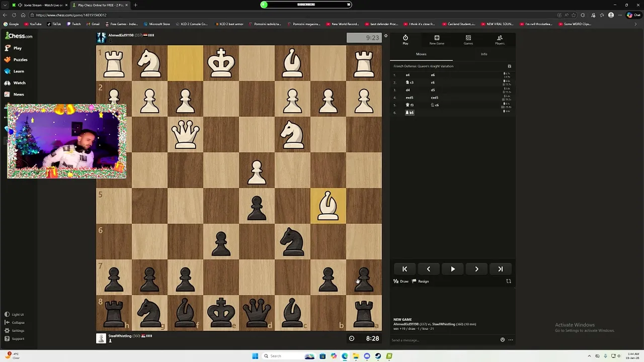644x362 pixels.
Task: Click the opening book icon beside French Defense
Action: tap(509, 66)
